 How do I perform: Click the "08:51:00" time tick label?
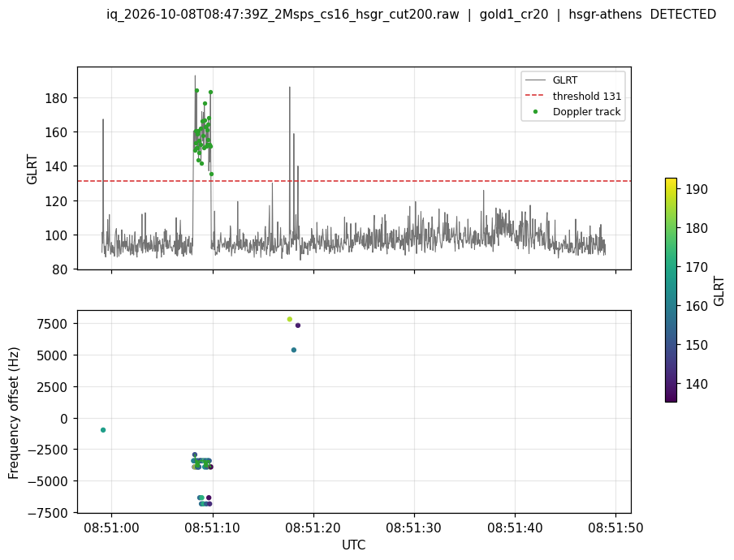tap(111, 528)
